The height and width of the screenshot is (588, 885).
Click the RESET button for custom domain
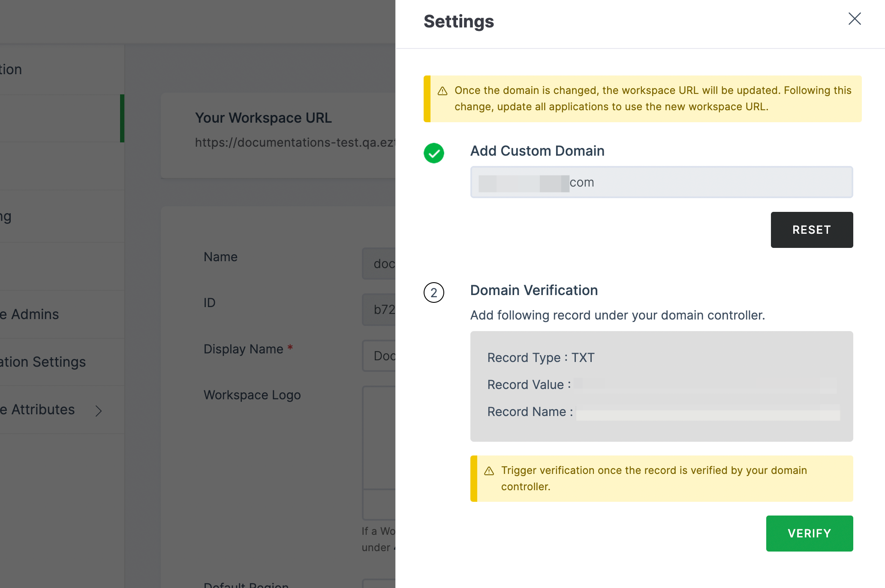coord(812,230)
